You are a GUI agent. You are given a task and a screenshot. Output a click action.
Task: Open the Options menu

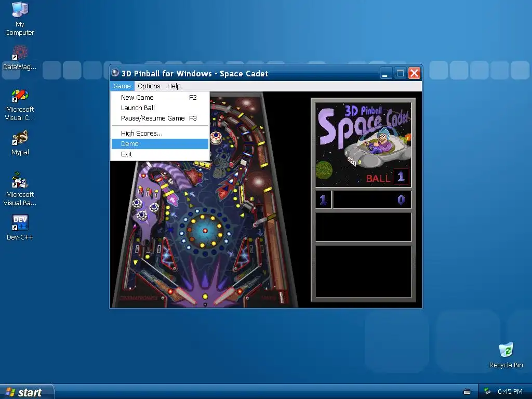[149, 86]
